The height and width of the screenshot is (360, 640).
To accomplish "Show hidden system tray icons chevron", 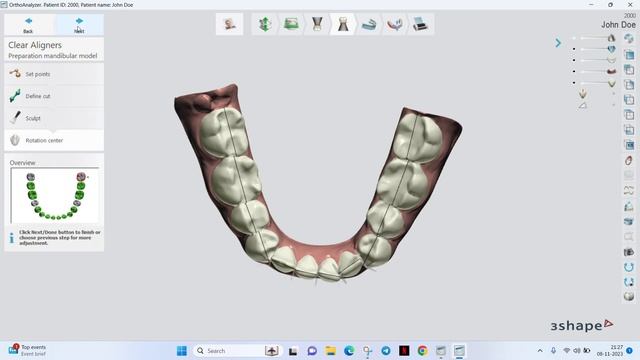I will click(x=540, y=351).
